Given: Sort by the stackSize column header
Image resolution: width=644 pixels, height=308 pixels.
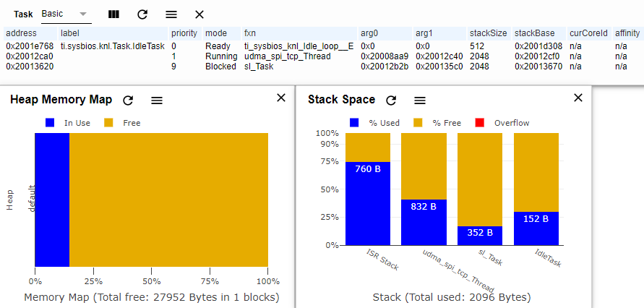Looking at the screenshot, I should click(x=489, y=33).
